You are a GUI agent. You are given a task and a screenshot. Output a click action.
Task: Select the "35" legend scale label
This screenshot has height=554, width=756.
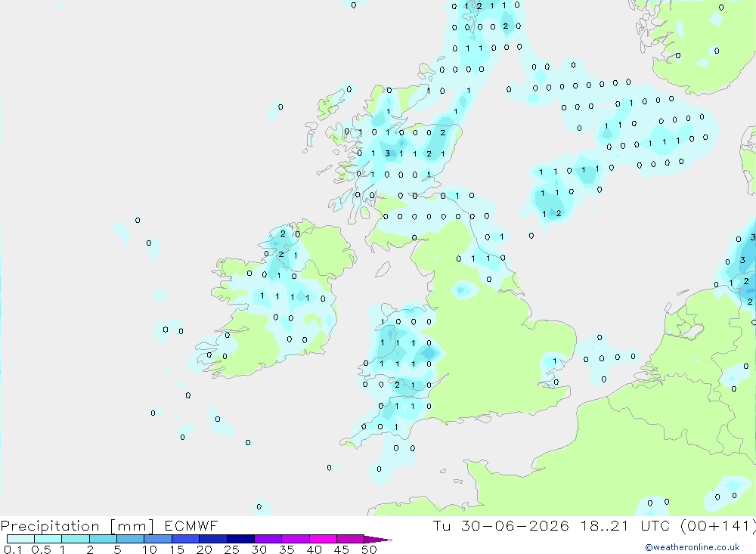(x=287, y=549)
